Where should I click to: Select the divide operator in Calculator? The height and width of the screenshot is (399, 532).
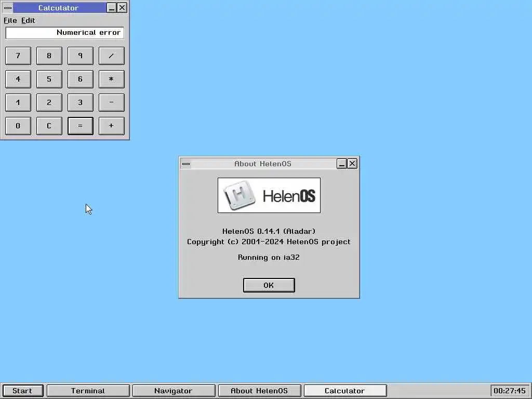coord(111,56)
